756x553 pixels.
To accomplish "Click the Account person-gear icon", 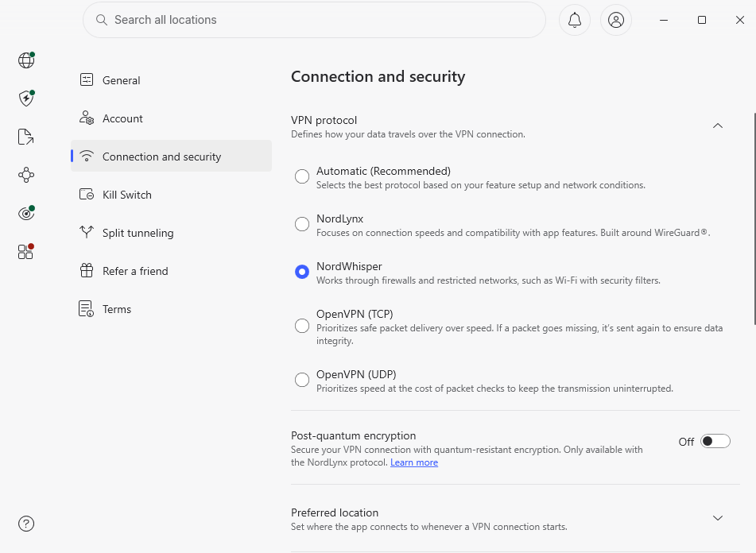I will (87, 118).
